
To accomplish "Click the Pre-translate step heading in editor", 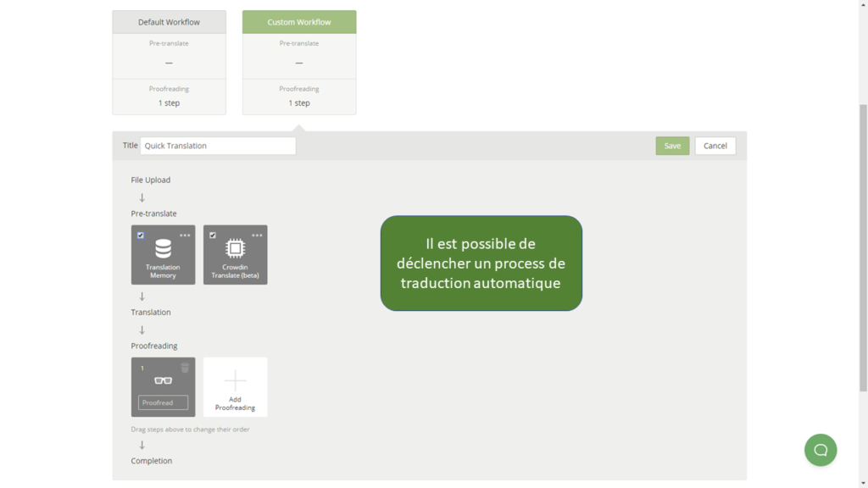I will point(154,213).
